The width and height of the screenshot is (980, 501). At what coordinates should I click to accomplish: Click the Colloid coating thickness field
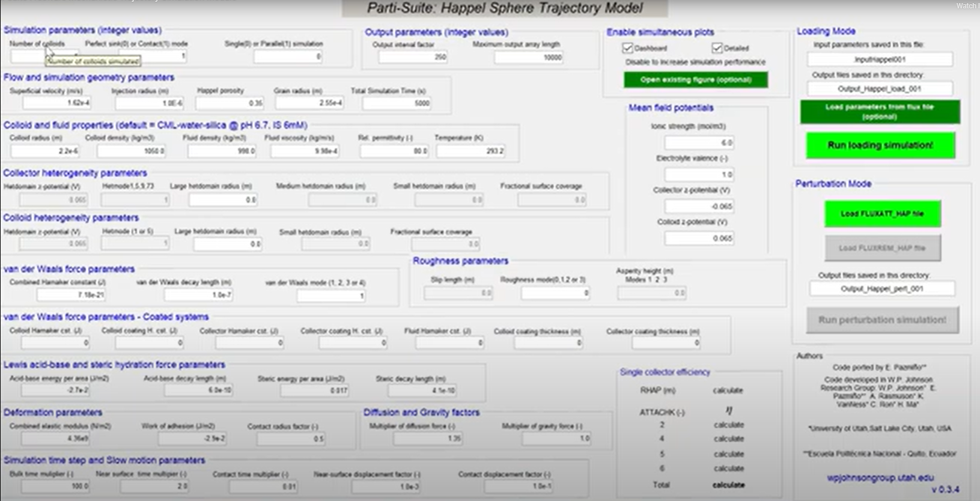[549, 343]
